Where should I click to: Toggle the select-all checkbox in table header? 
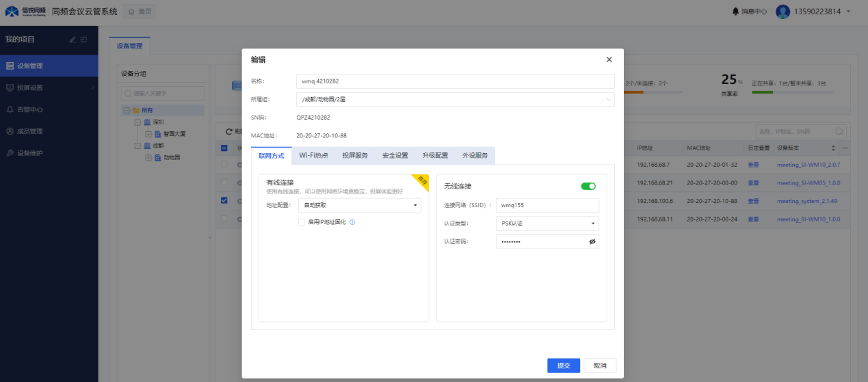[224, 148]
